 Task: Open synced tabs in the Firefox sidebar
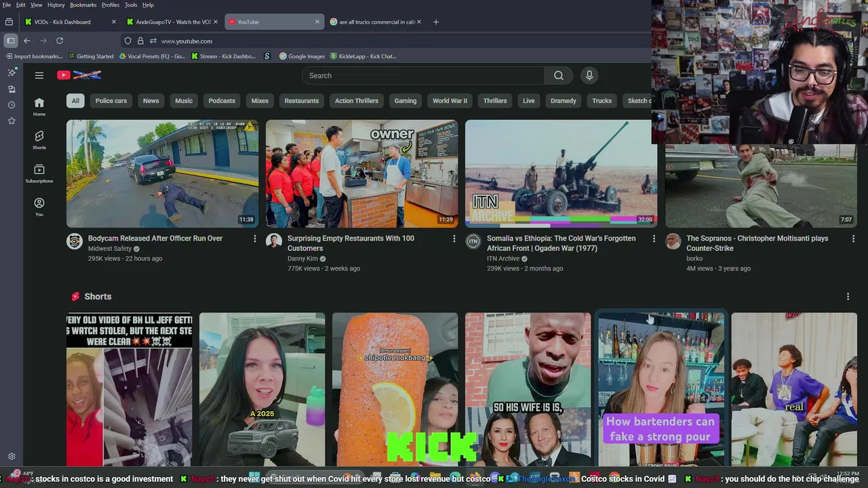pos(12,89)
